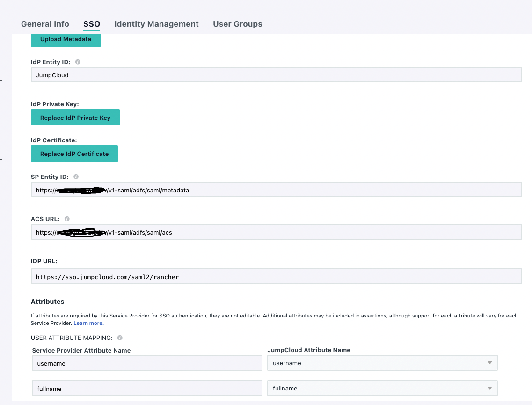The image size is (532, 405).
Task: Open the username JumpCloud Attribute Name dropdown
Action: point(489,362)
